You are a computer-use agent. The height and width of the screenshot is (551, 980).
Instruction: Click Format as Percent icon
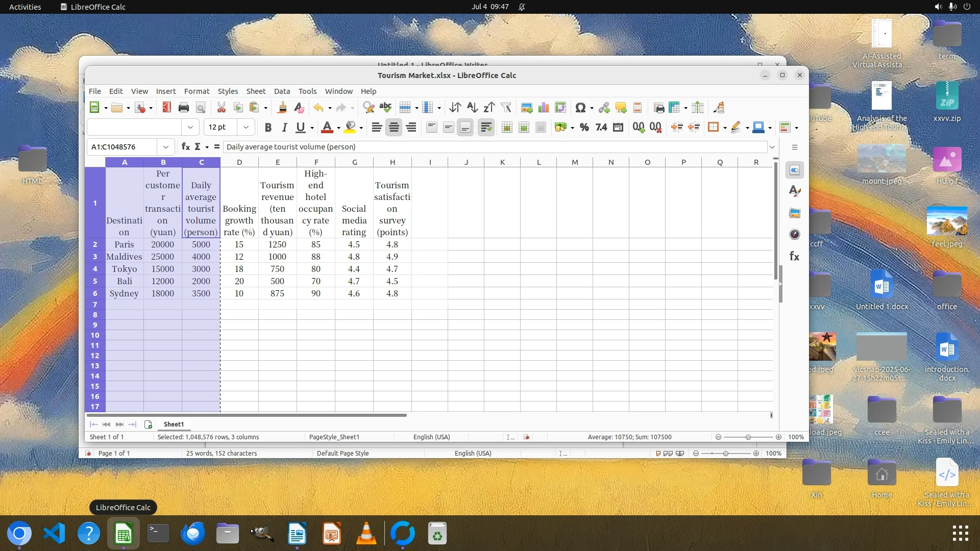(x=584, y=128)
